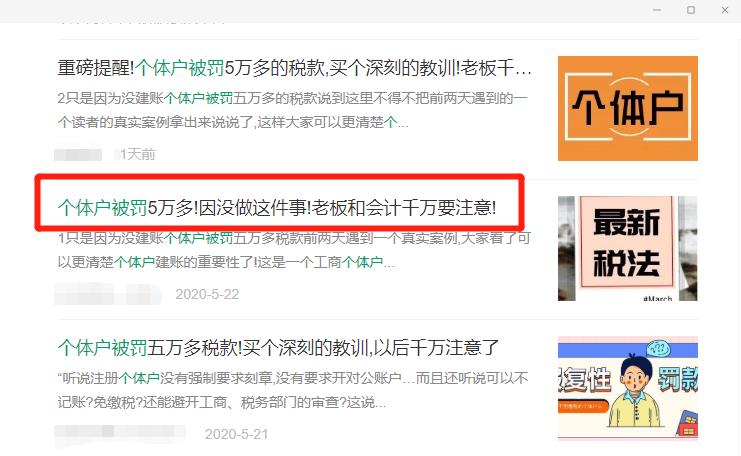Click green 个体户被罚 keyword in first title
741x456 pixels.
tap(180, 68)
